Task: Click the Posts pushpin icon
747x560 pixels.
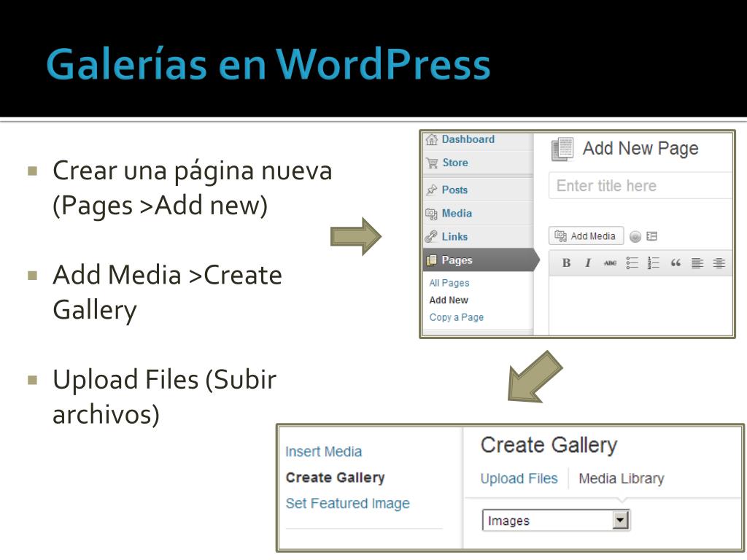Action: [x=432, y=190]
